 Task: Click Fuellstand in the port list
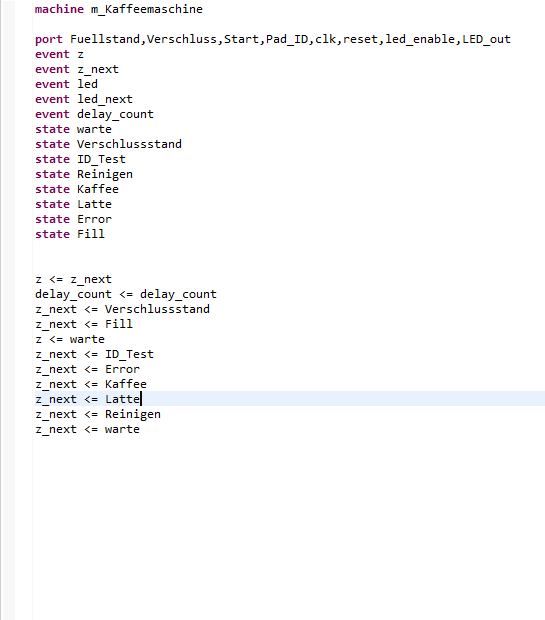coord(105,39)
